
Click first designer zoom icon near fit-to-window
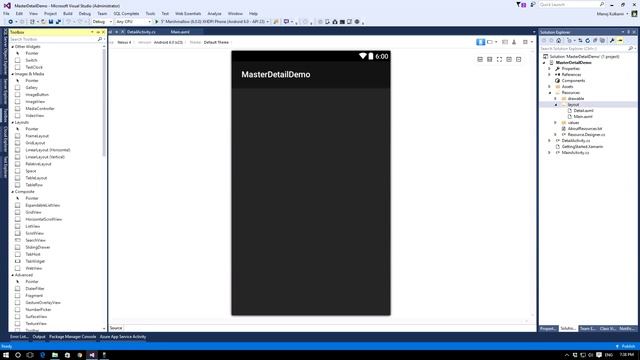click(480, 59)
